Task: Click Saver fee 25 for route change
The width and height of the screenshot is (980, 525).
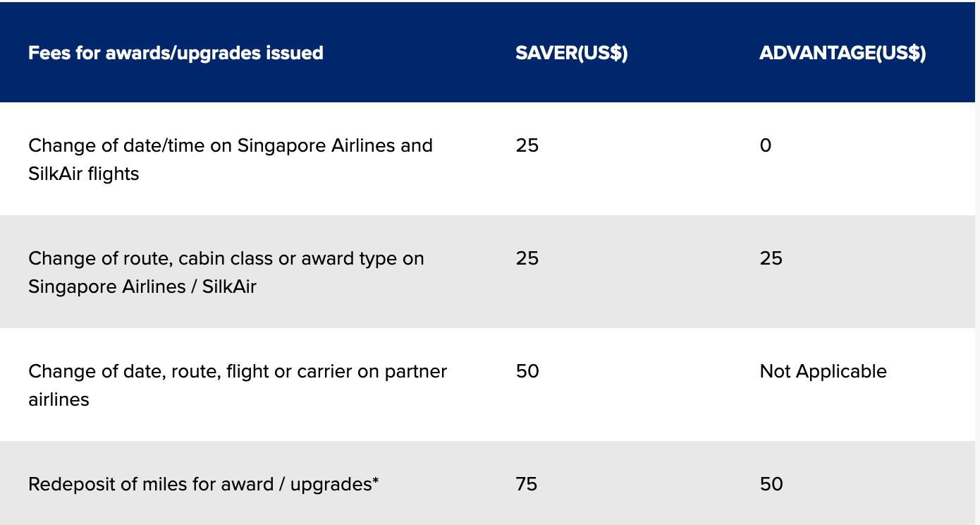Action: (x=527, y=259)
